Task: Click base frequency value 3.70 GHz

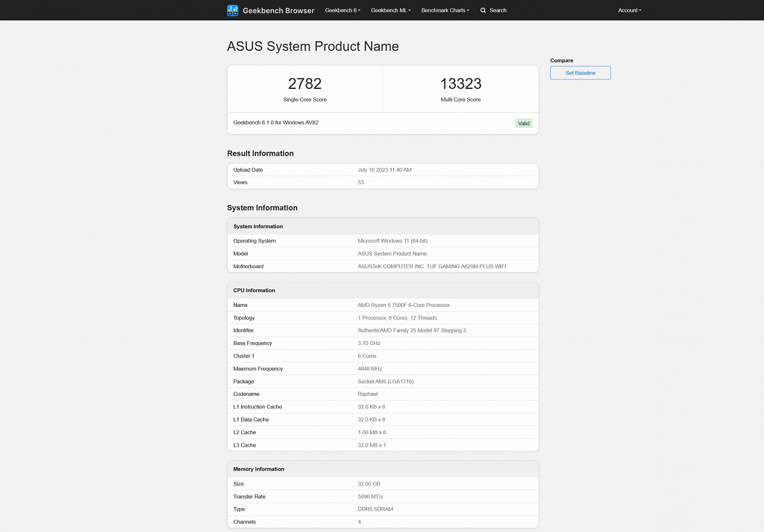Action: (x=369, y=343)
